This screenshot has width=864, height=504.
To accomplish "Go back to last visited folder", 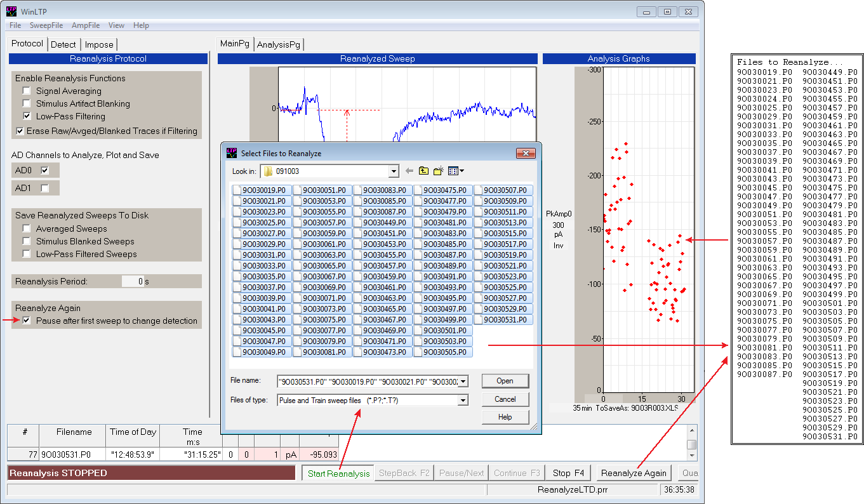I will point(409,171).
